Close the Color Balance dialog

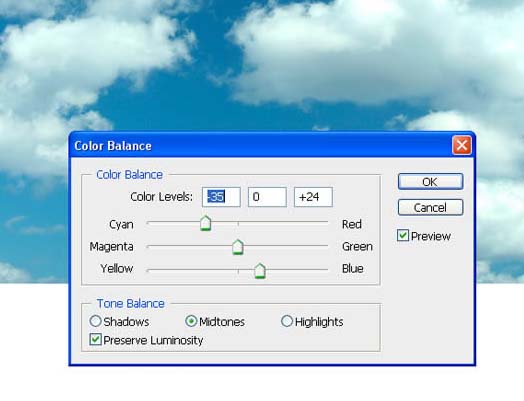tap(462, 145)
